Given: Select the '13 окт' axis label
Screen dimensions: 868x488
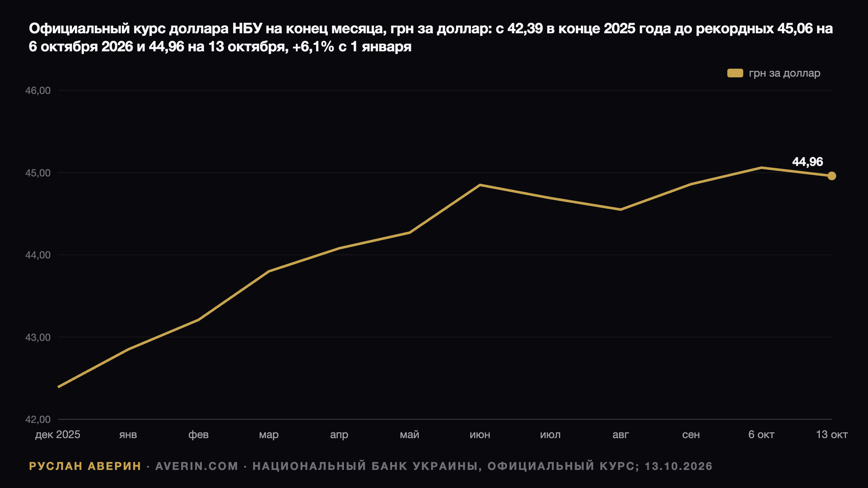Looking at the screenshot, I should coord(832,435).
